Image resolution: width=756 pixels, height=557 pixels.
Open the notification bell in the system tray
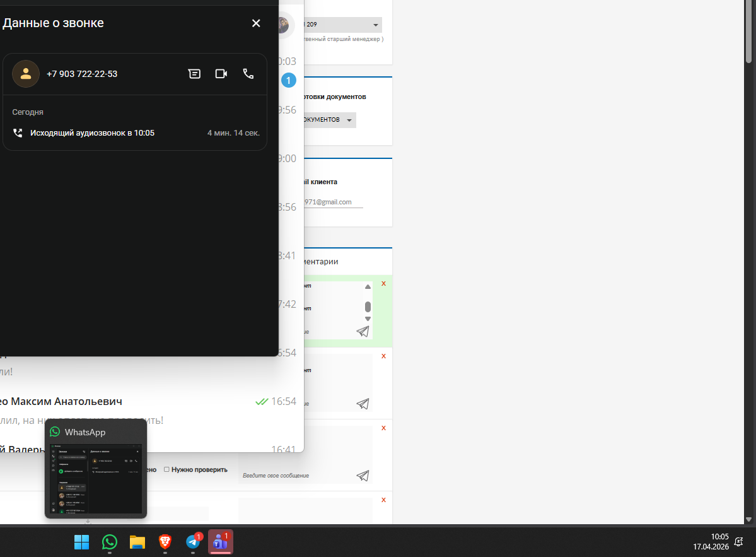point(738,542)
